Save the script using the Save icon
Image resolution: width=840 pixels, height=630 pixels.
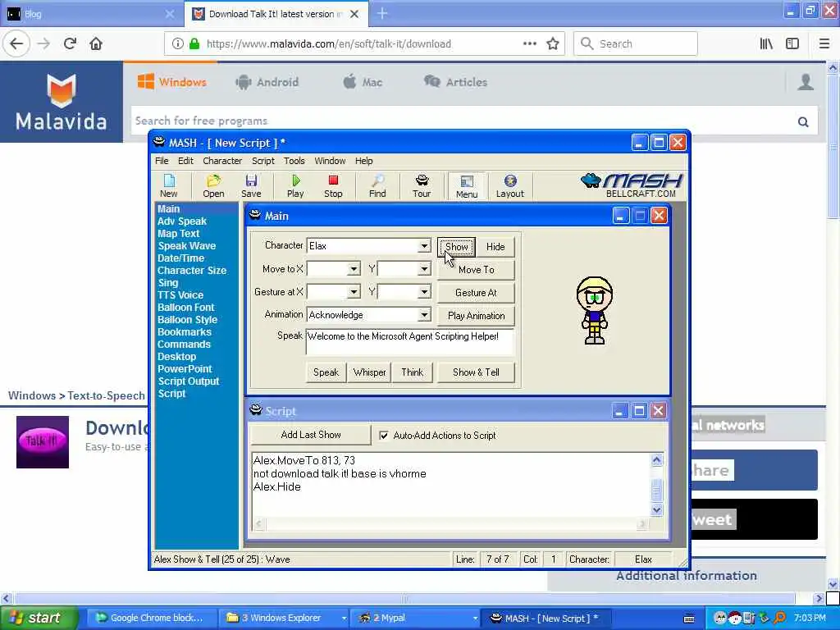(251, 186)
